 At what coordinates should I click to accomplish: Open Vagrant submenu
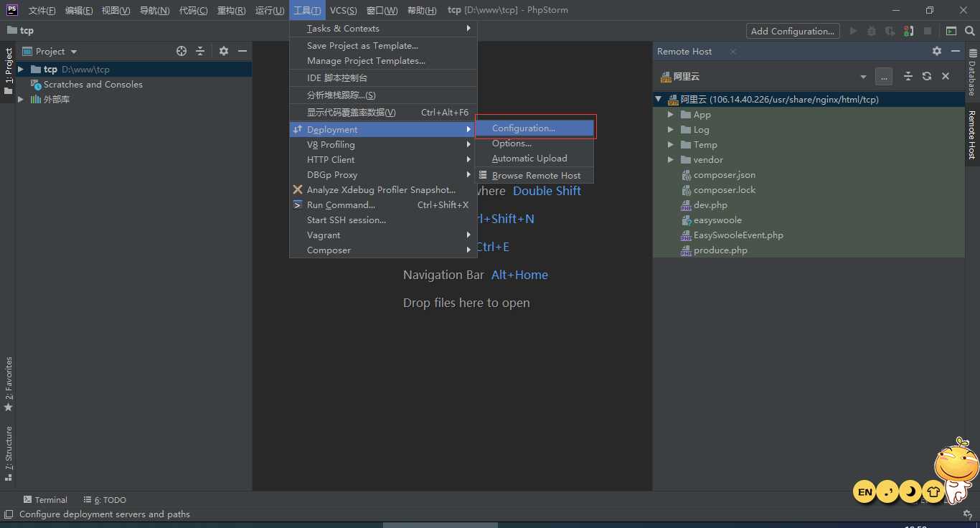click(383, 235)
